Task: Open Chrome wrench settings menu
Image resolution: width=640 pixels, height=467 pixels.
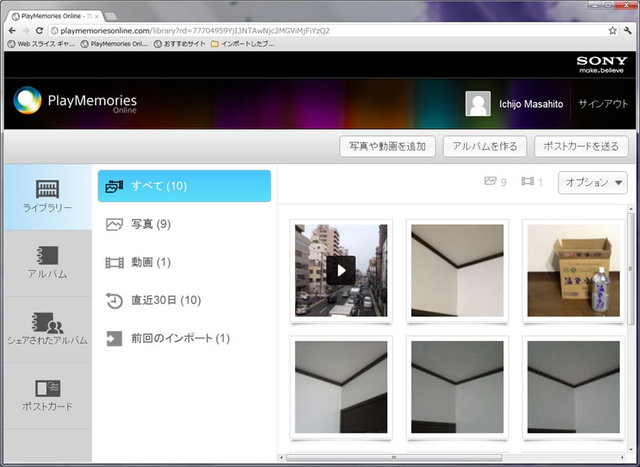Action: [626, 30]
